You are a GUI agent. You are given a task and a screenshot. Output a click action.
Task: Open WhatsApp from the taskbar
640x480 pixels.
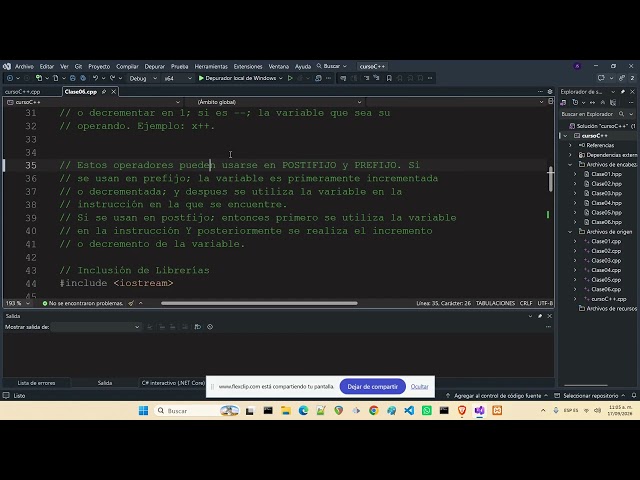click(427, 411)
